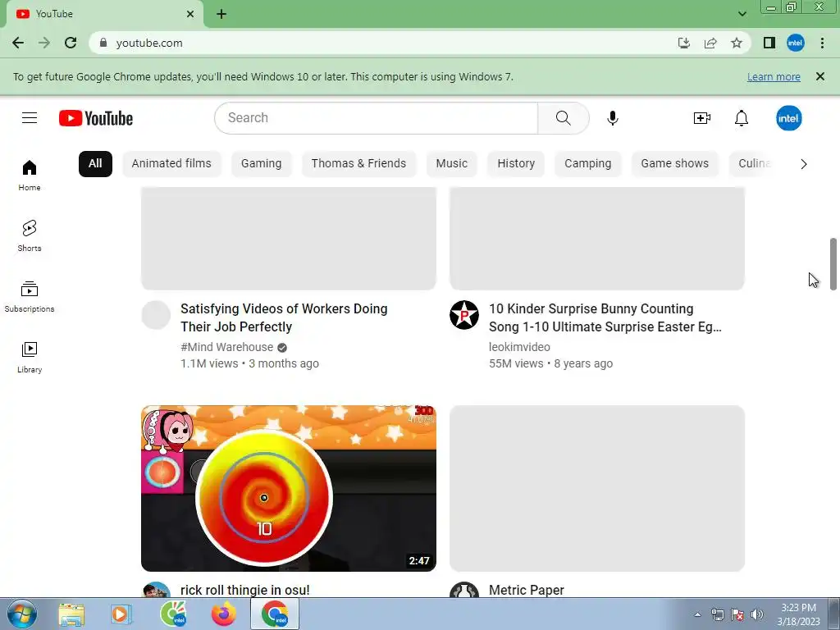Click the browser forward arrow
The height and width of the screenshot is (630, 840).
[x=44, y=43]
